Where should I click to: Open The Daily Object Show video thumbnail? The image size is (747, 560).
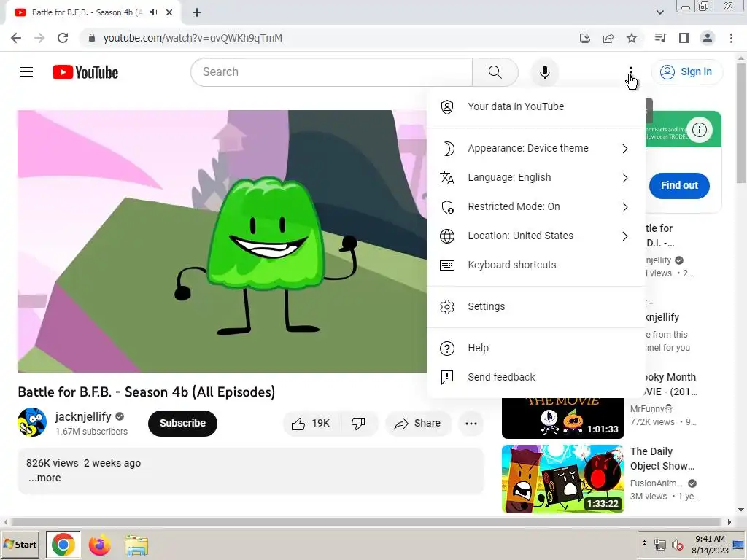[x=562, y=479]
